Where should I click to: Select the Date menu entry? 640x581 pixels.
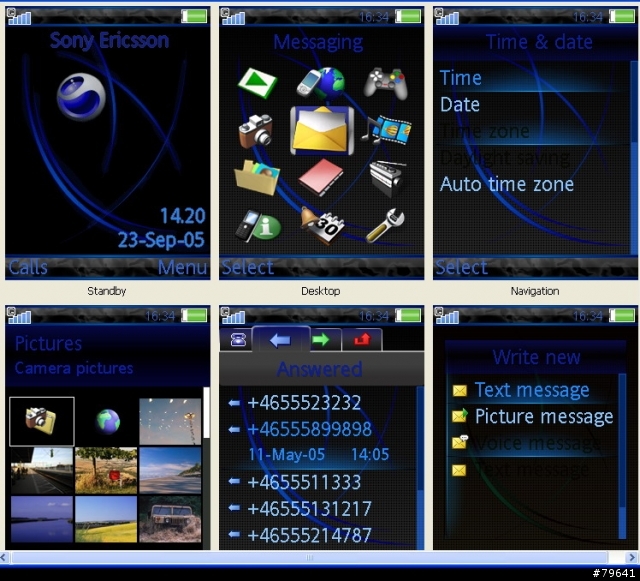coord(533,105)
